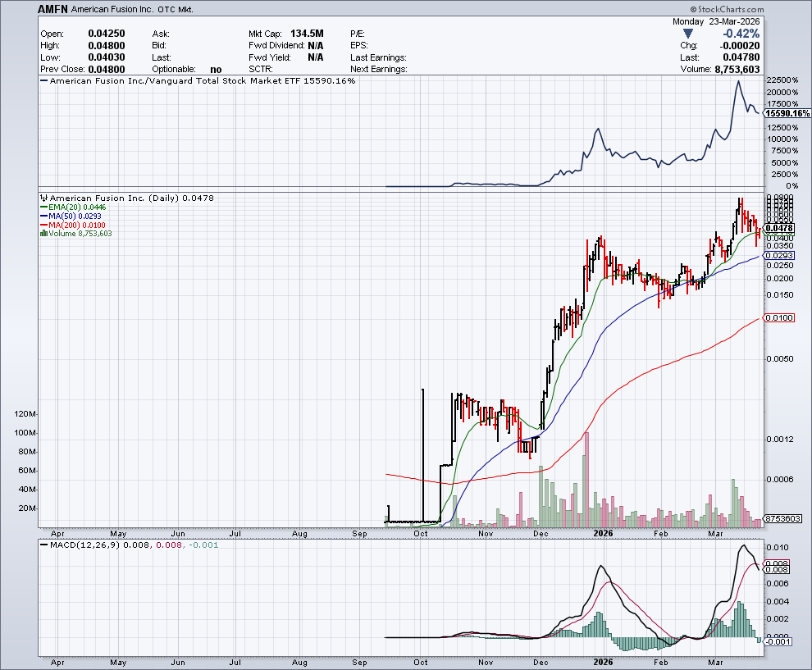The width and height of the screenshot is (812, 670).
Task: Click the candlestick icon beside American Fusion (Daily)
Action: pos(44,198)
